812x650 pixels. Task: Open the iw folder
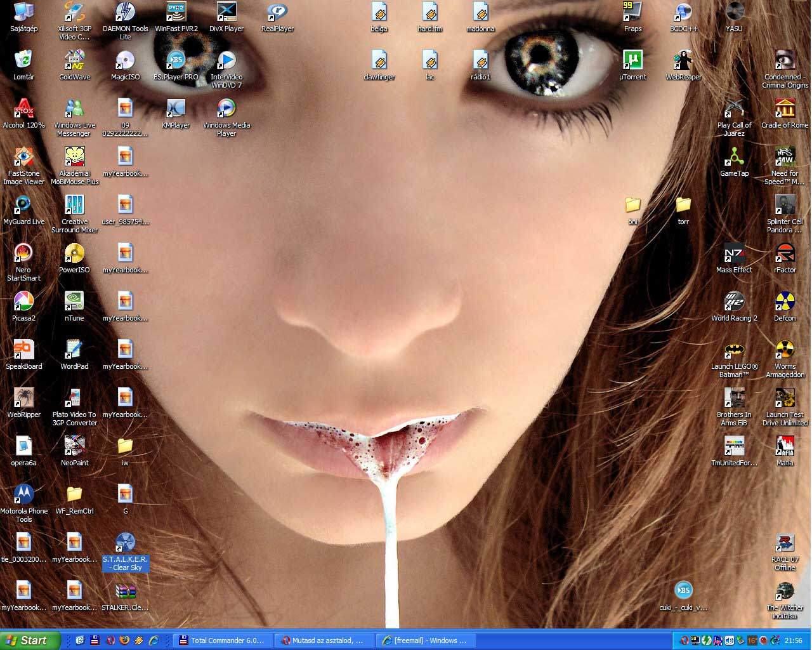tap(126, 451)
